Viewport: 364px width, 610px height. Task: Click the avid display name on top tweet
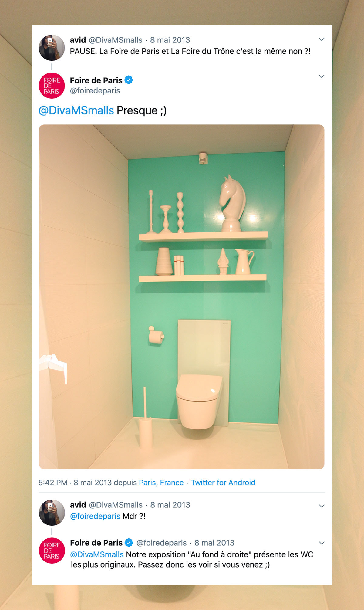78,40
